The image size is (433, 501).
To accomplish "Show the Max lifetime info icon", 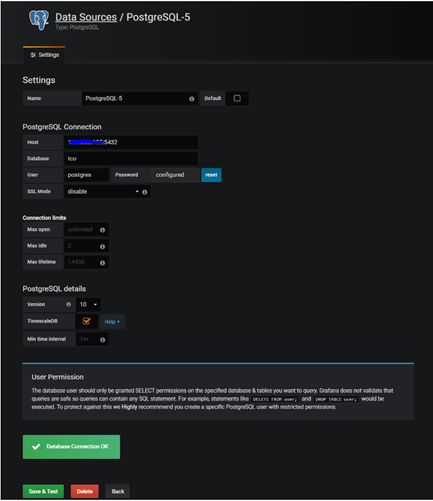I will pos(102,263).
